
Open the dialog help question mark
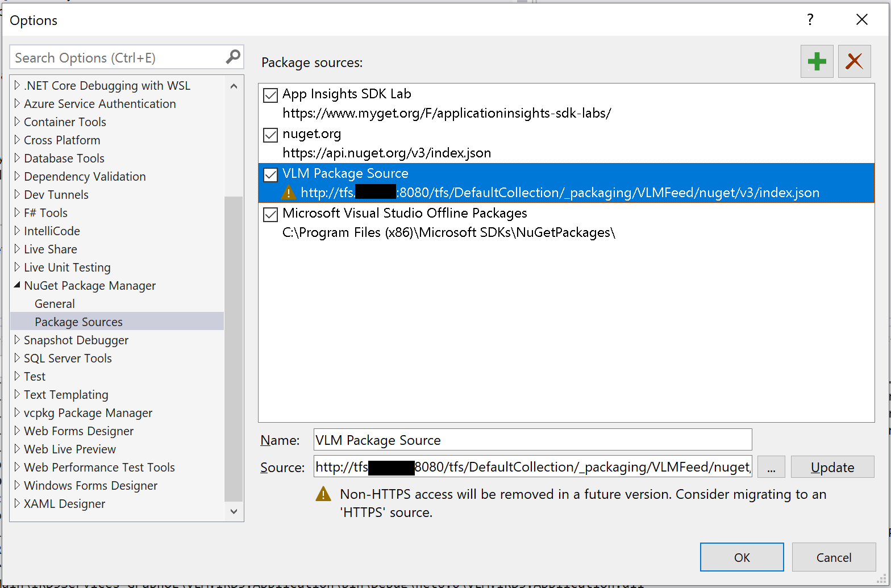[810, 20]
